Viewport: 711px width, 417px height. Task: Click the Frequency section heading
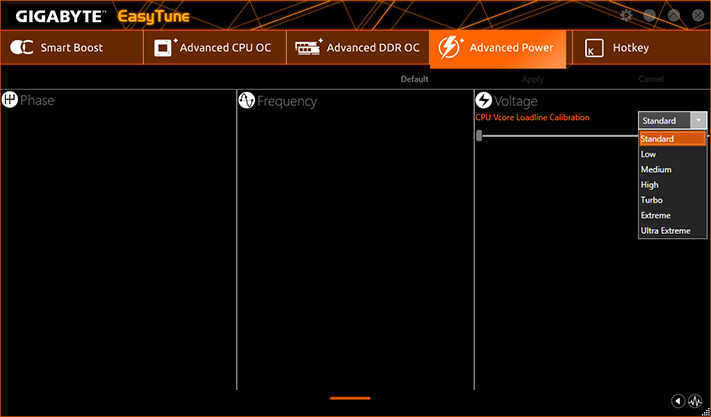click(287, 101)
